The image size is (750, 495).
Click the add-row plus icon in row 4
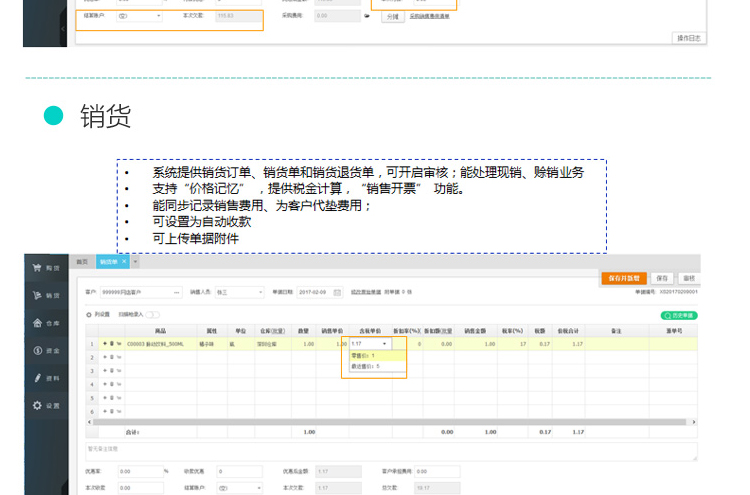[105, 384]
